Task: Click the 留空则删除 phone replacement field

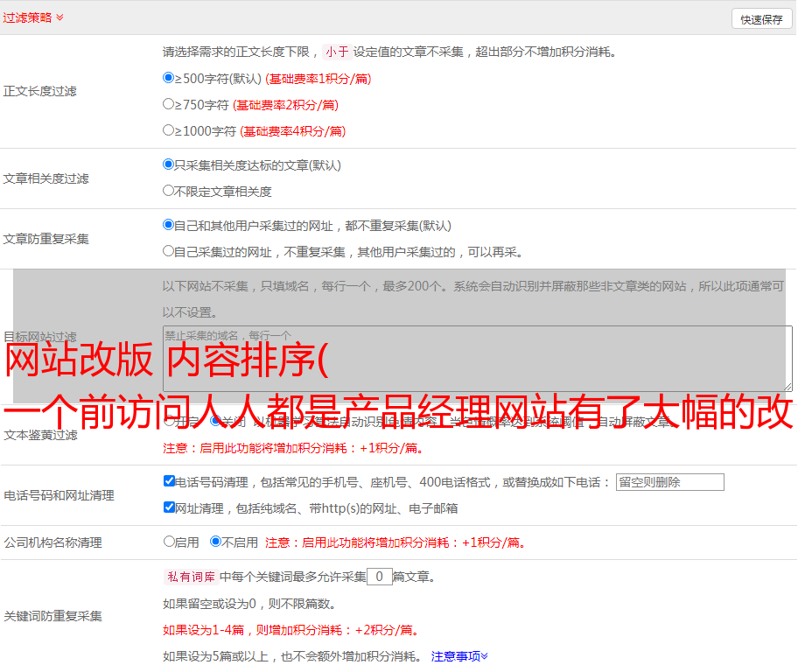Action: click(669, 482)
